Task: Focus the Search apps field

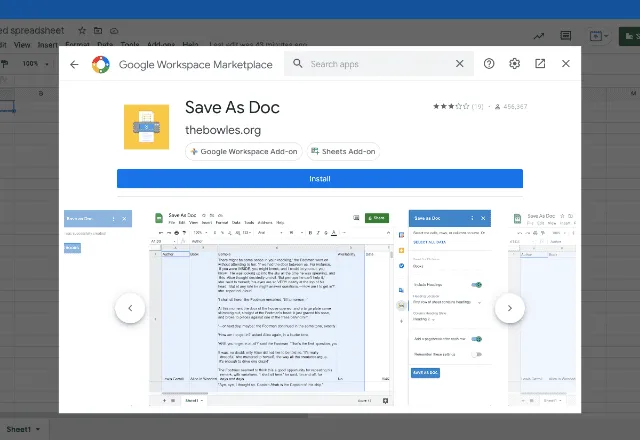Action: click(379, 64)
